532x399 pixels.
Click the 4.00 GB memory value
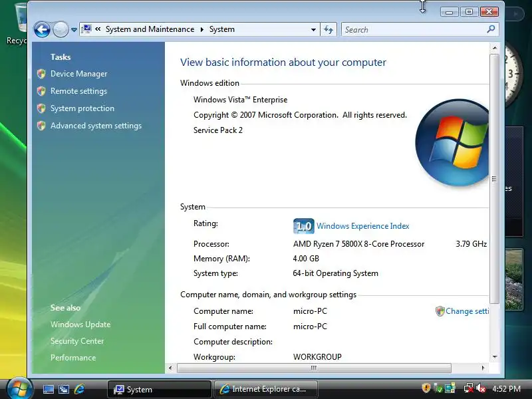pyautogui.click(x=306, y=259)
